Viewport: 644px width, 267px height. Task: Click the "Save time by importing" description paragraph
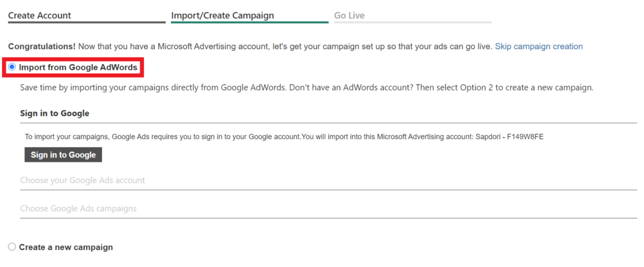click(306, 88)
